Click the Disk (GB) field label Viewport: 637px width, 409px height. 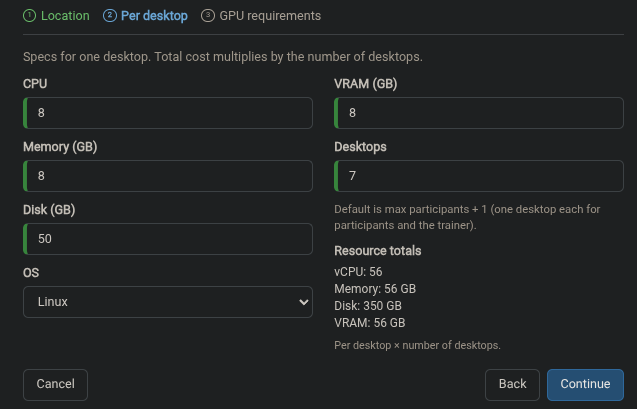49,210
